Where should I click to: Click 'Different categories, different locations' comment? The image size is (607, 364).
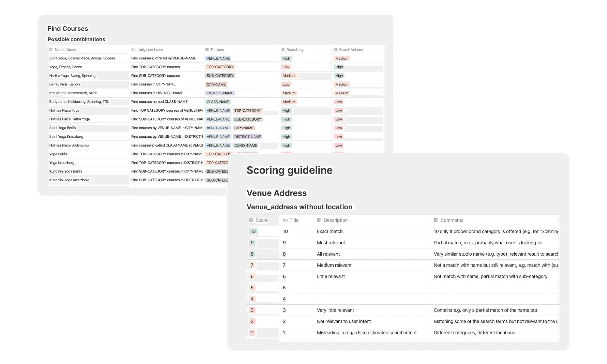[474, 333]
